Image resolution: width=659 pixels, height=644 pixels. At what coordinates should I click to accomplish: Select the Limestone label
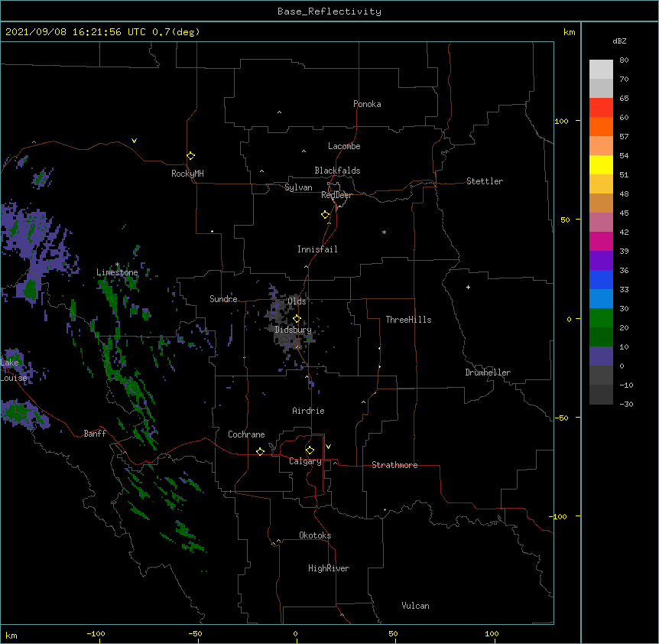(117, 272)
